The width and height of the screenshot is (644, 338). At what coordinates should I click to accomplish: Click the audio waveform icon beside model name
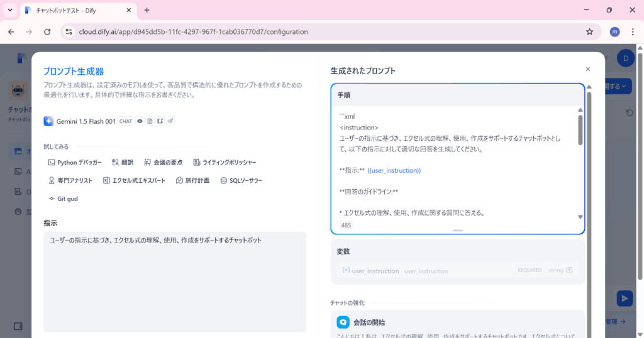pyautogui.click(x=170, y=121)
